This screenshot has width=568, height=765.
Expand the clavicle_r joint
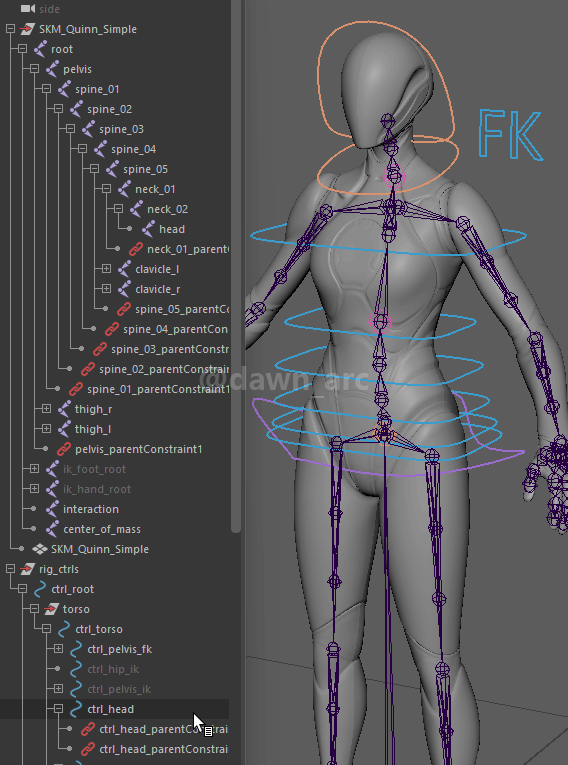(x=106, y=289)
